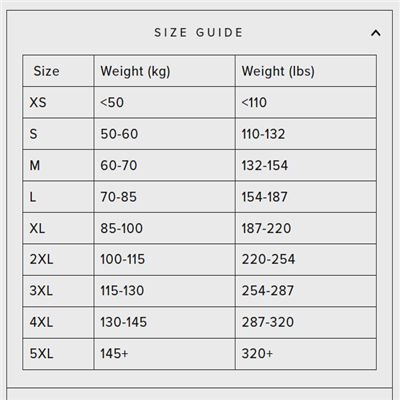The width and height of the screenshot is (400, 400).
Task: Click the XS size cell
Action: click(58, 102)
